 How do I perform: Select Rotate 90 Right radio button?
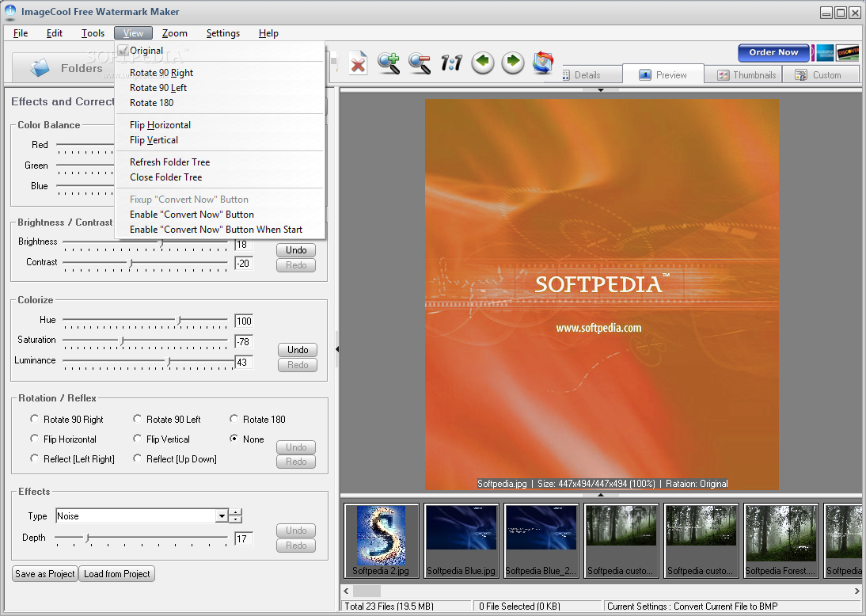tap(34, 419)
